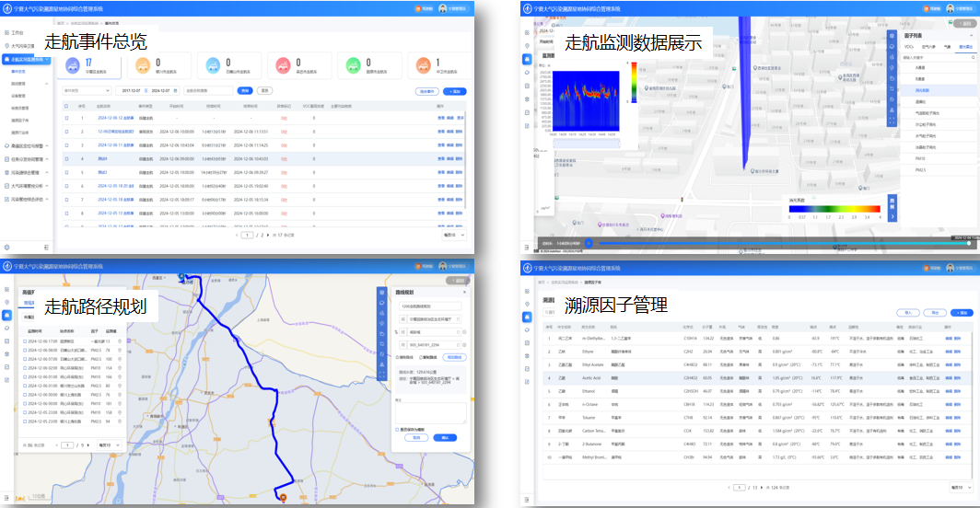Viewport: 980px width, 508px height.
Task: Click the fullscreen icon in monitoring map toolbar
Action: [x=892, y=120]
